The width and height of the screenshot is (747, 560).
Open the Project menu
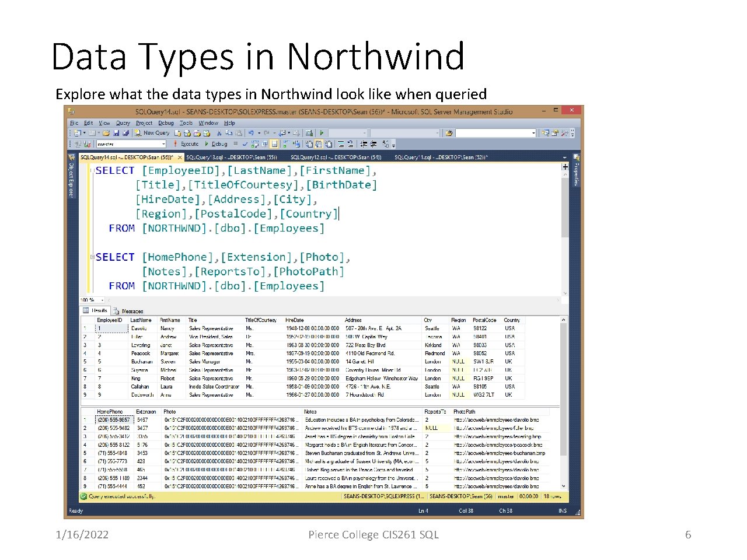click(144, 123)
